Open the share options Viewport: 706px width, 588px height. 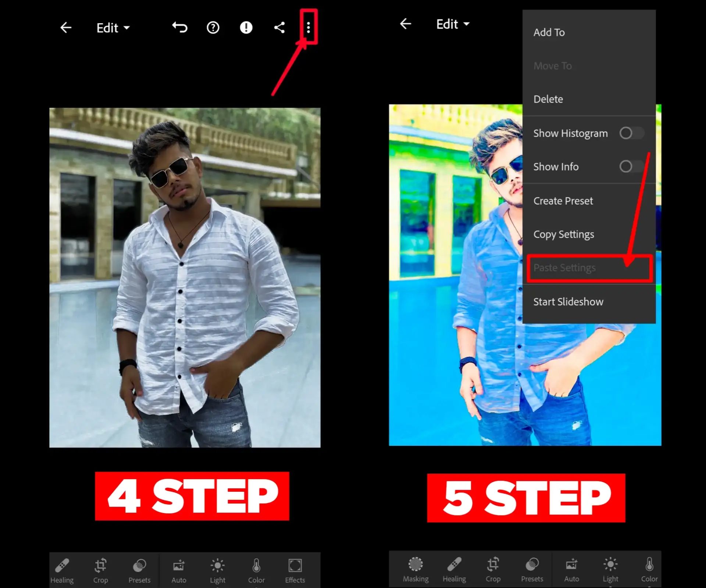point(279,28)
